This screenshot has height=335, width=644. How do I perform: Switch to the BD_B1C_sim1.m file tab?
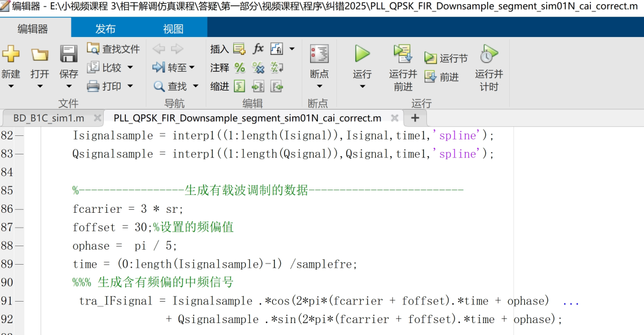[49, 118]
